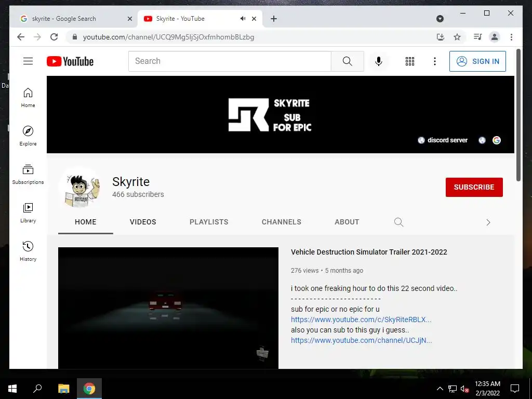532x399 pixels.
Task: Open network icon in system tray
Action: [453, 389]
